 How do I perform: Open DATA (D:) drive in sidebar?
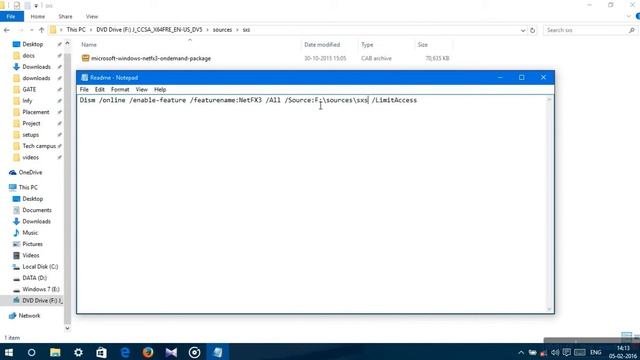tap(34, 278)
